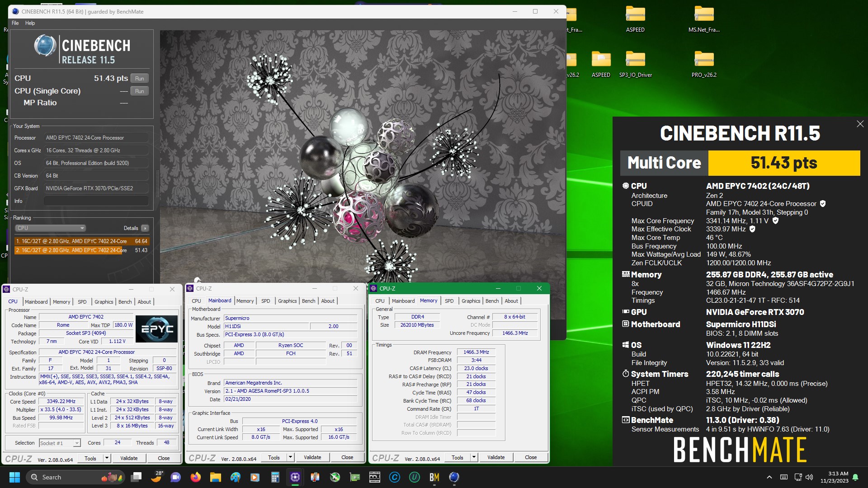Click the shield beside Max Effective Clock

752,229
